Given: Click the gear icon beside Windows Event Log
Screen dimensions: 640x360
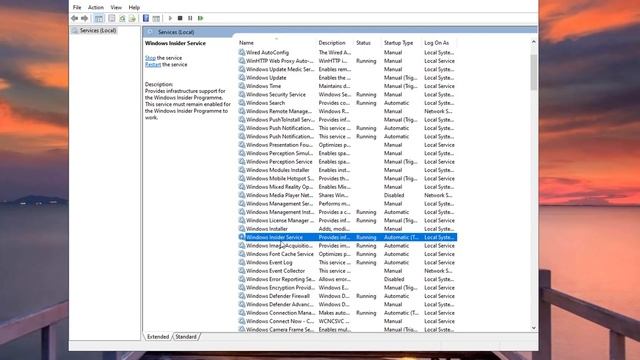Looking at the screenshot, I should [242, 262].
